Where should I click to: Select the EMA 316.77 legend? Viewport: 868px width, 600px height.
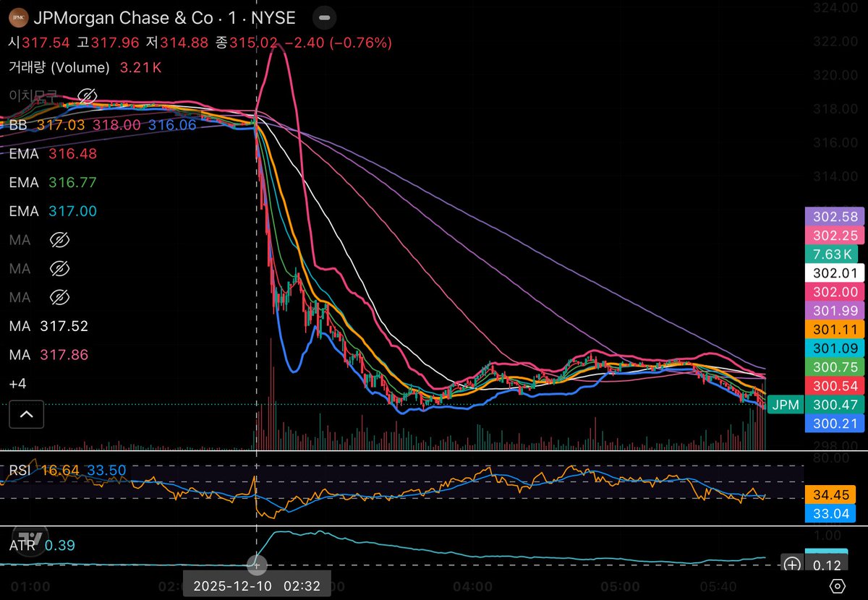pyautogui.click(x=52, y=183)
